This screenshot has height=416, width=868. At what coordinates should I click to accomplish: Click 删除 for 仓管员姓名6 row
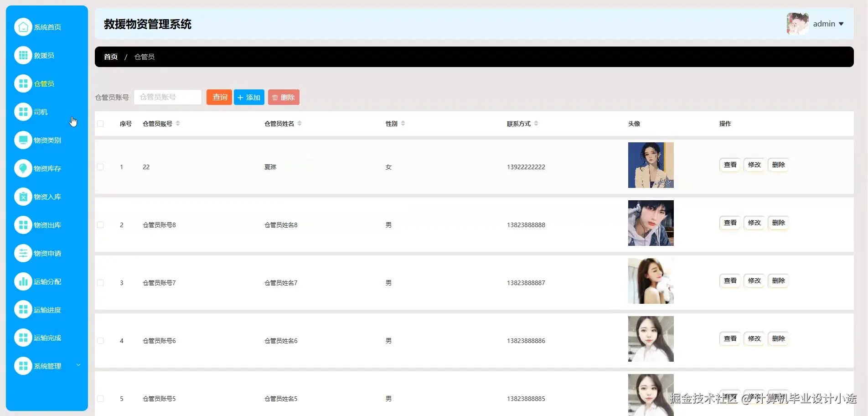(779, 338)
